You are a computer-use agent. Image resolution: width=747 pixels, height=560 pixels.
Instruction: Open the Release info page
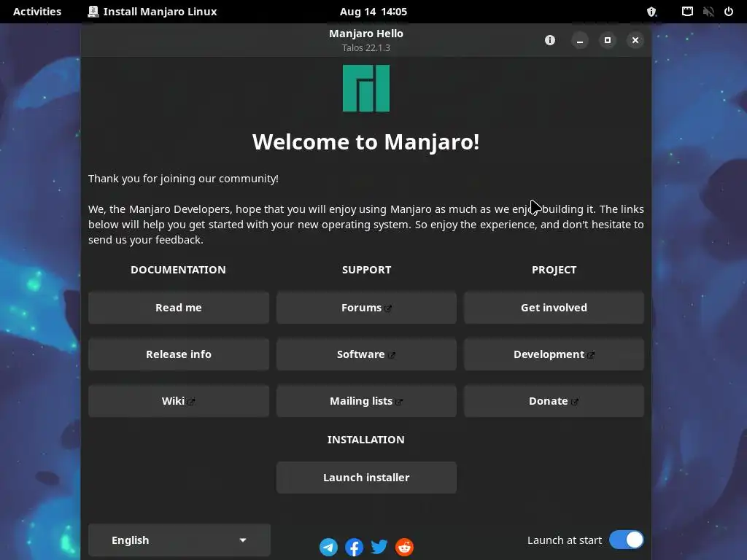(179, 354)
